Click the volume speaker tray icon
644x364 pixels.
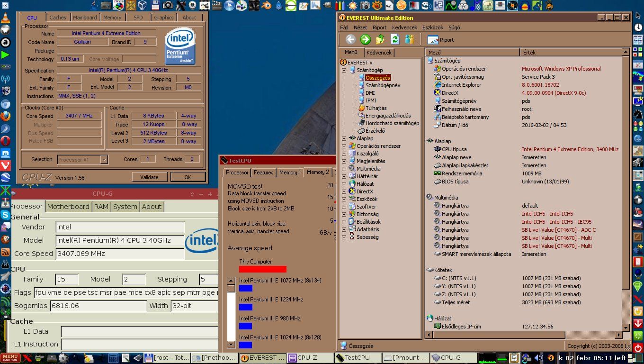538,358
